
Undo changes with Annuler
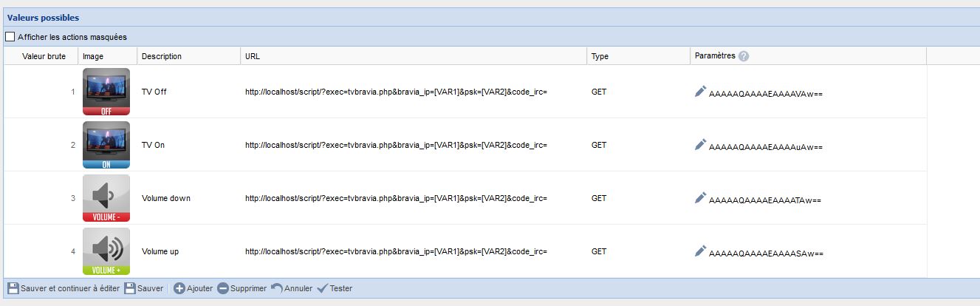292,288
